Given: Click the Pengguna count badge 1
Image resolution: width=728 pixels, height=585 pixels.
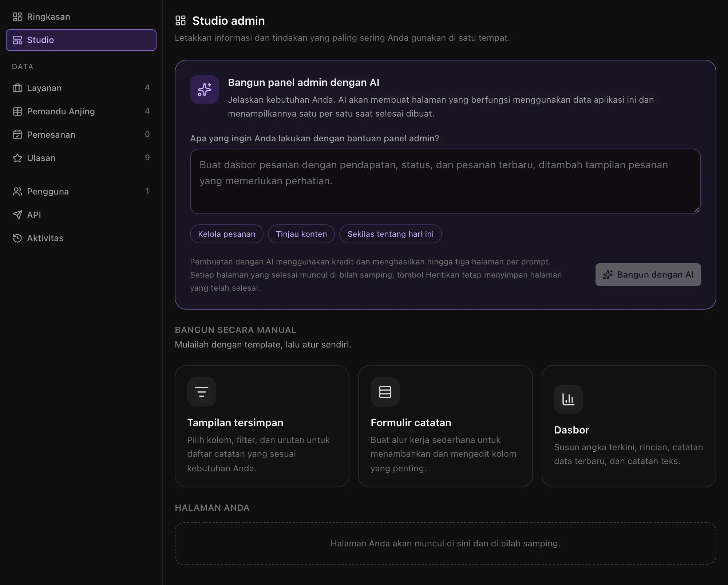Looking at the screenshot, I should tap(147, 191).
